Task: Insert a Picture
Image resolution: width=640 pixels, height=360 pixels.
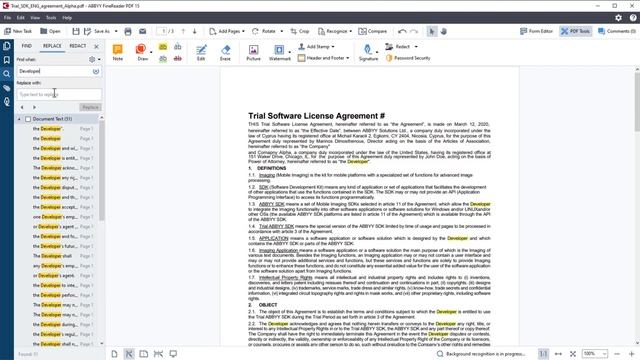Action: coord(253,52)
